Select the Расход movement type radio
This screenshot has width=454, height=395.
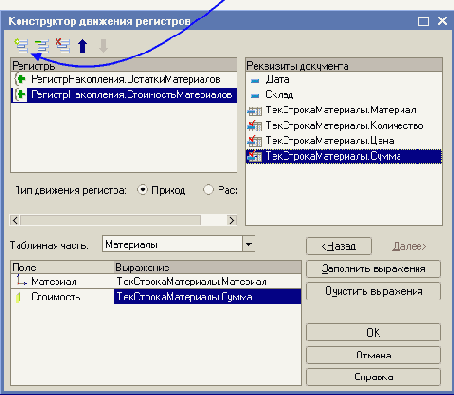point(208,190)
